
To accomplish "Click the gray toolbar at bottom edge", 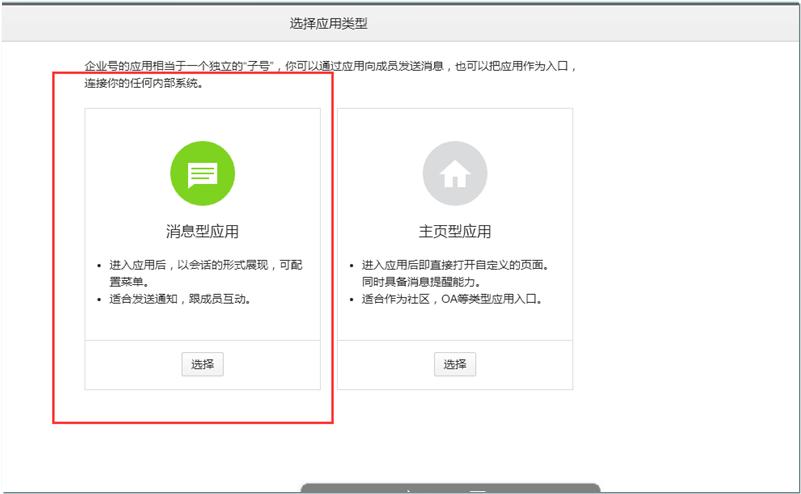I will point(450,489).
